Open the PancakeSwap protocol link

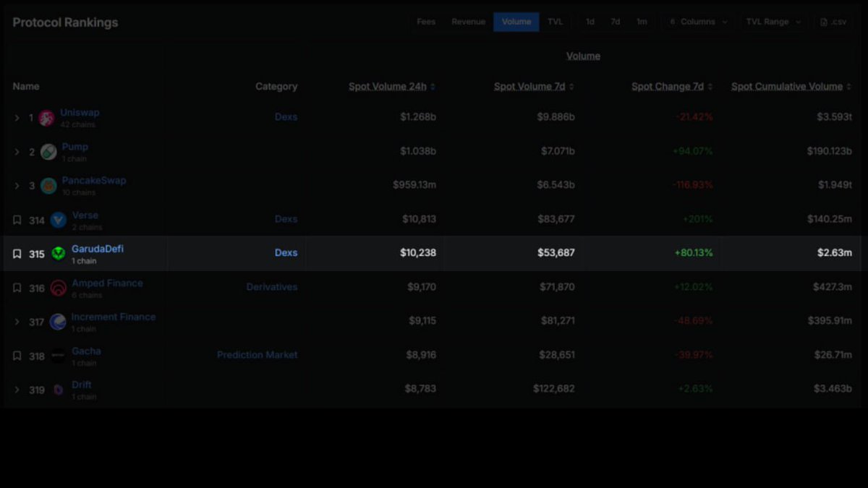click(x=94, y=181)
